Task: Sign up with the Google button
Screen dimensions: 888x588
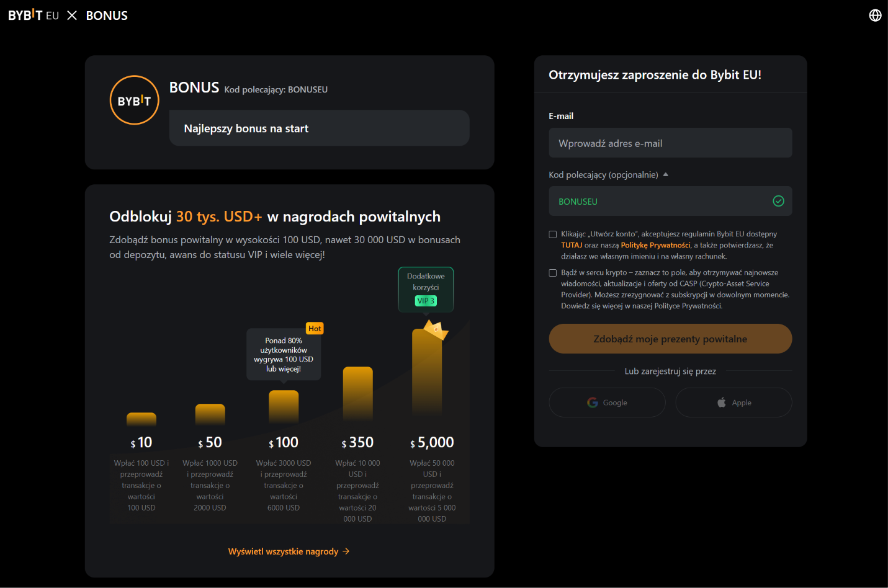Action: 607,403
